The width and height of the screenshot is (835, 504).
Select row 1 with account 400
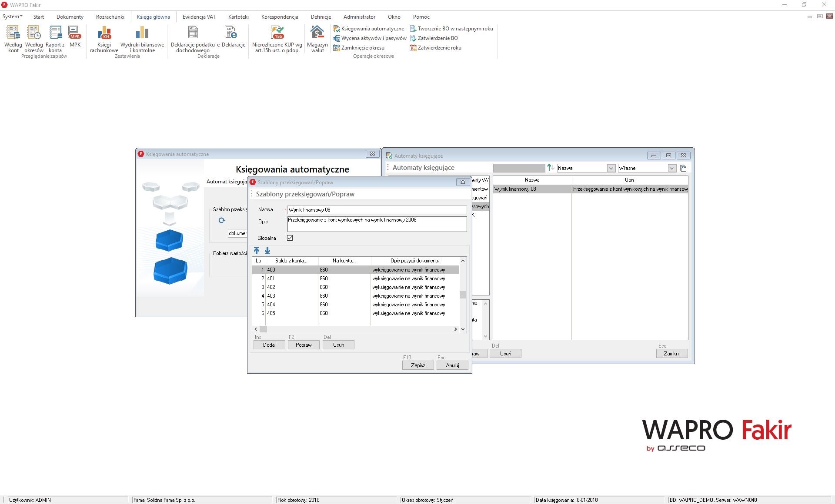coord(355,270)
